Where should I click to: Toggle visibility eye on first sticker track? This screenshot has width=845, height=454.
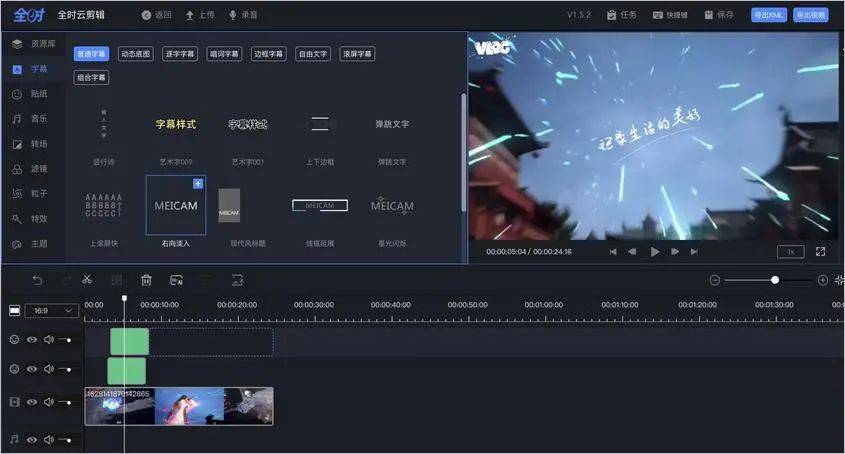tap(32, 339)
